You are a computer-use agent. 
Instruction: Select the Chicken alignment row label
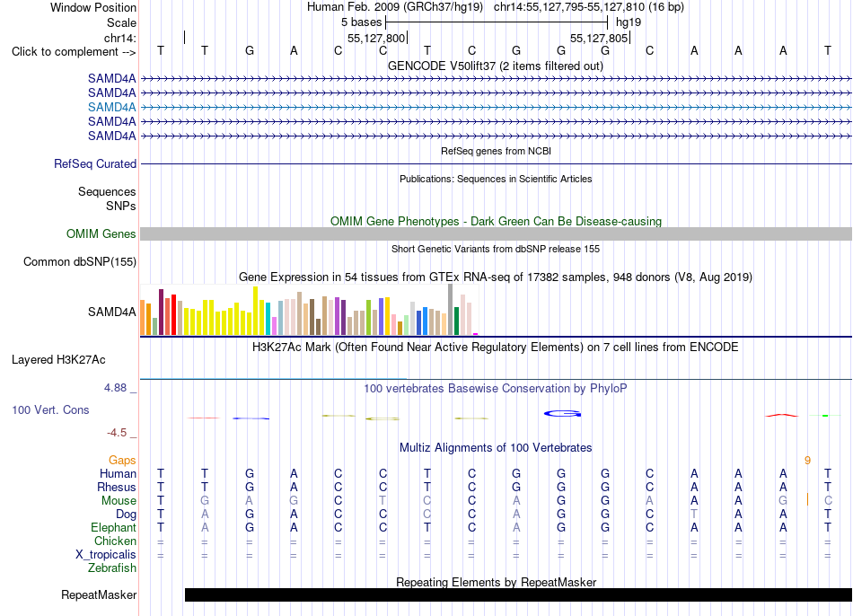click(x=115, y=541)
